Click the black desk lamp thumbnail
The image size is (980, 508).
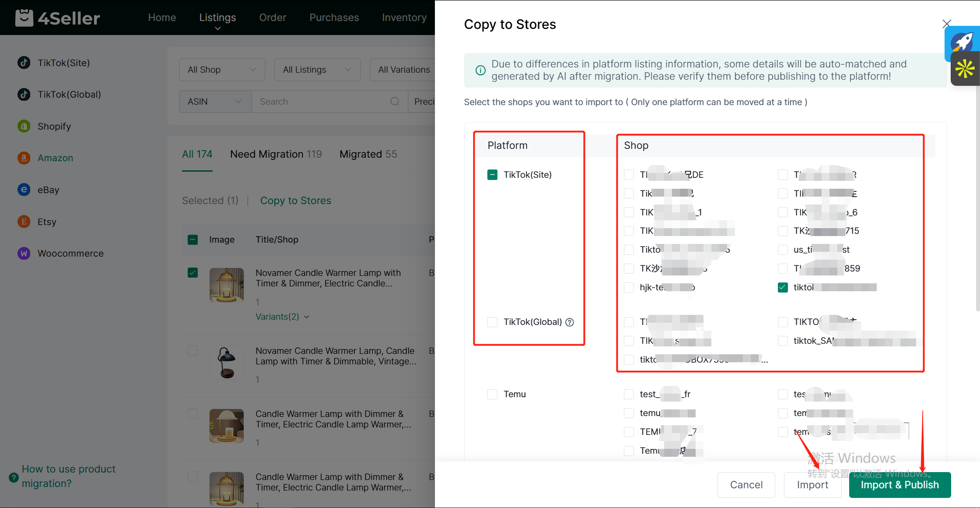pyautogui.click(x=227, y=363)
